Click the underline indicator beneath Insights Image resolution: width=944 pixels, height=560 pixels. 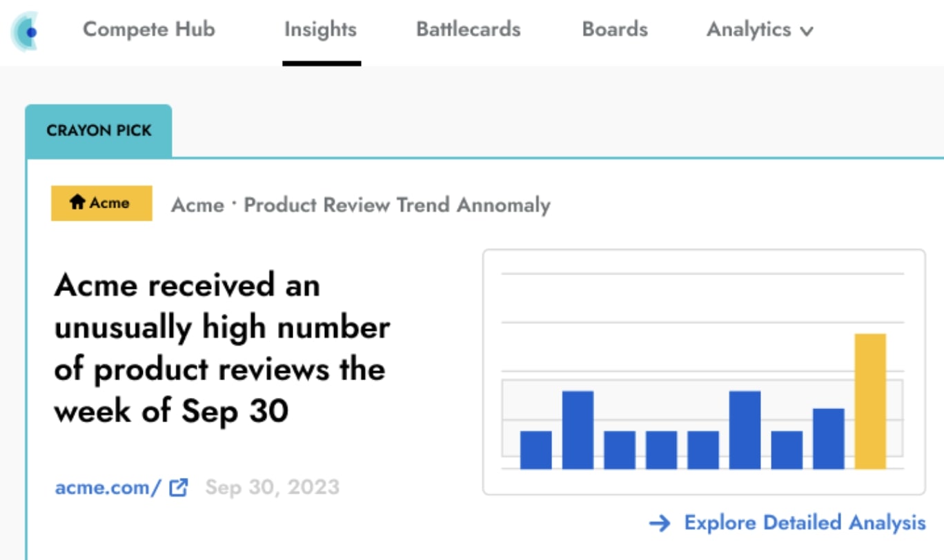click(x=322, y=63)
